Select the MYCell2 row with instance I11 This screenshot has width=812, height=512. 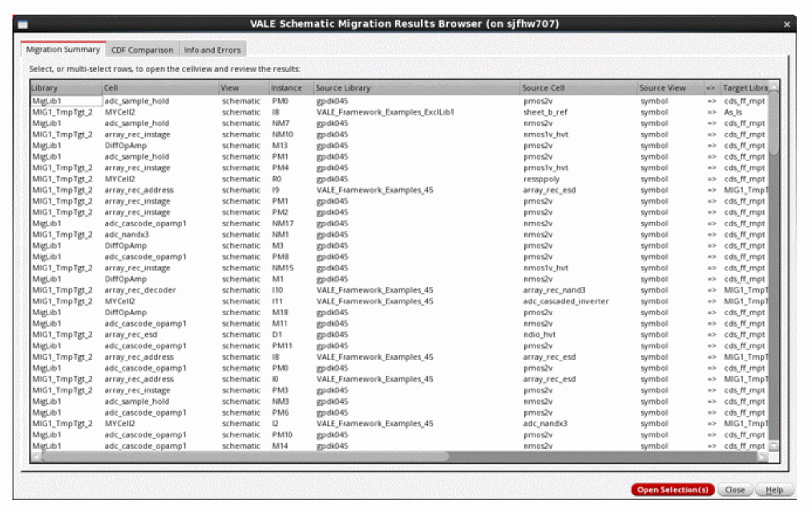click(x=399, y=301)
